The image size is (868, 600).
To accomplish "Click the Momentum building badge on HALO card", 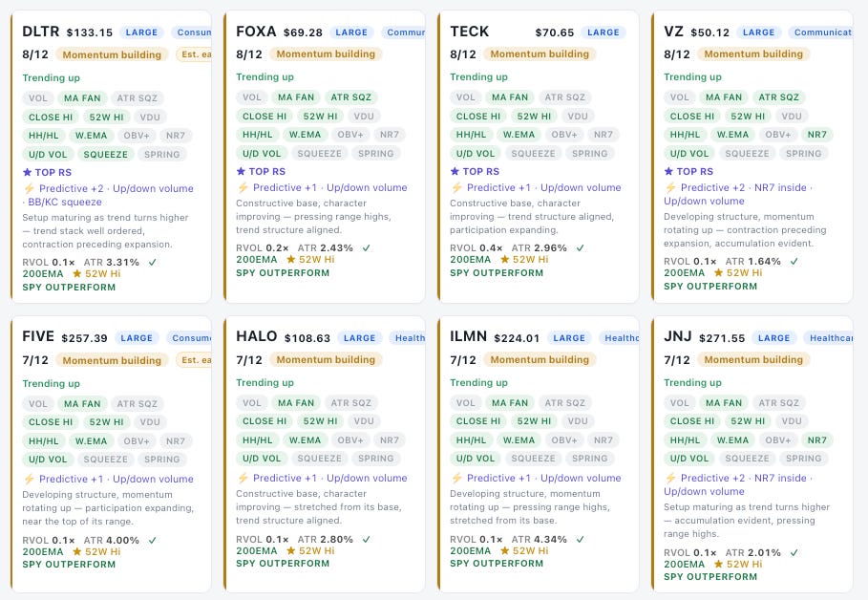I will pyautogui.click(x=326, y=359).
